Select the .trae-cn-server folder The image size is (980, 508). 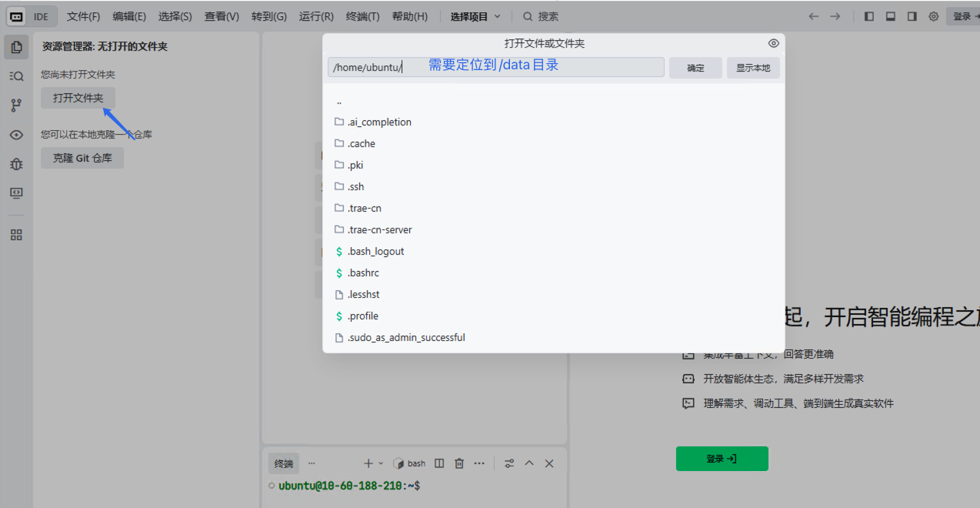click(553, 230)
